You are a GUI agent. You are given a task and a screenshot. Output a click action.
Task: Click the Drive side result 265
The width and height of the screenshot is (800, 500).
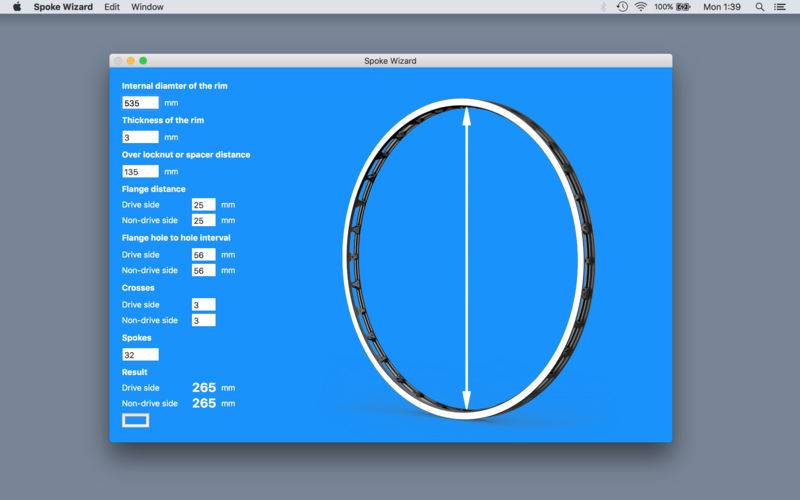point(204,388)
